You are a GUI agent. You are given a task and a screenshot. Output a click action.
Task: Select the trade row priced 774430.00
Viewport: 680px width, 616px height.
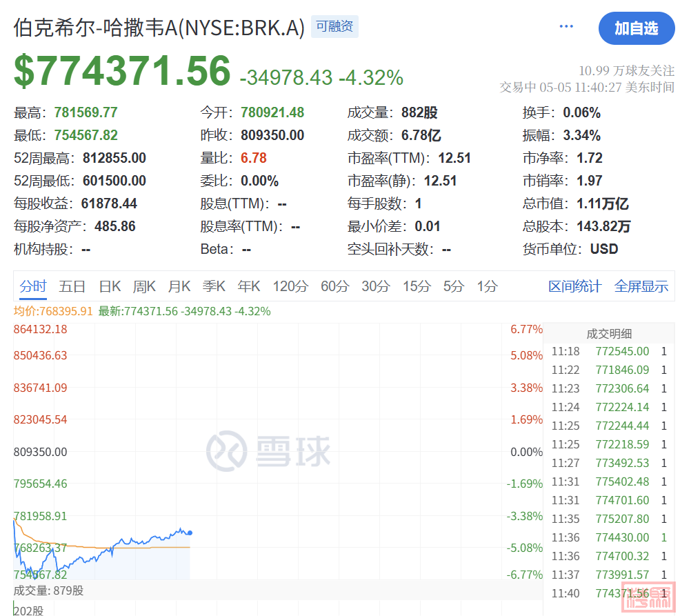click(609, 538)
